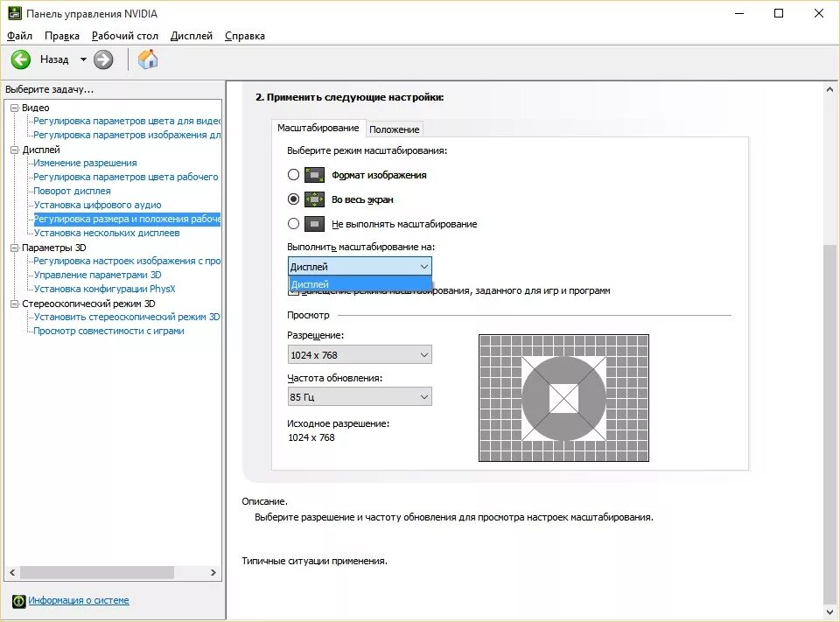840x622 pixels.
Task: Open the Back history dropdown arrow
Action: 83,59
